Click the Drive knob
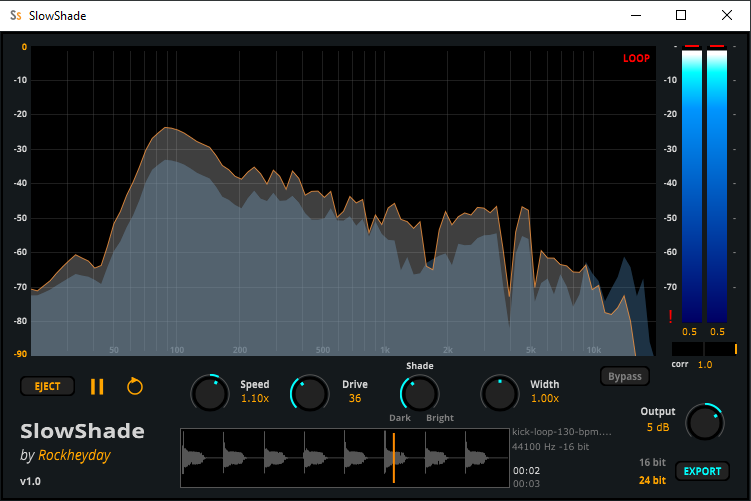The height and width of the screenshot is (501, 751). tap(310, 393)
